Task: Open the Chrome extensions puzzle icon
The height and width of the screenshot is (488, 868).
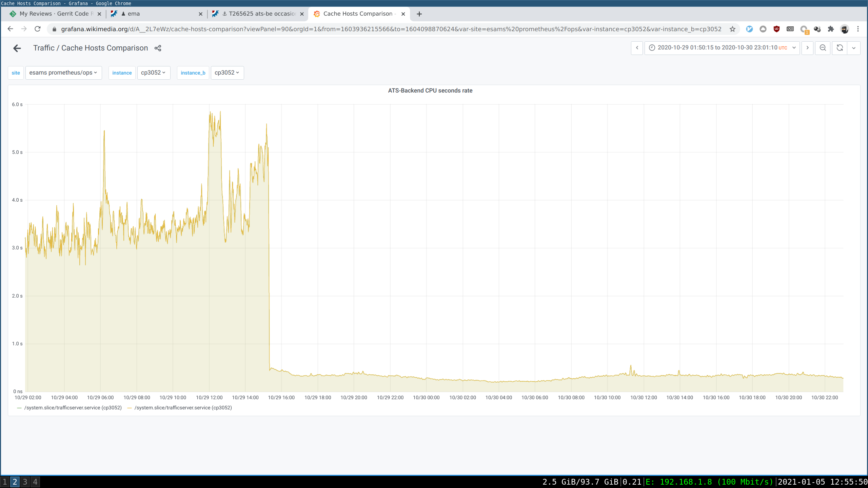Action: click(831, 29)
